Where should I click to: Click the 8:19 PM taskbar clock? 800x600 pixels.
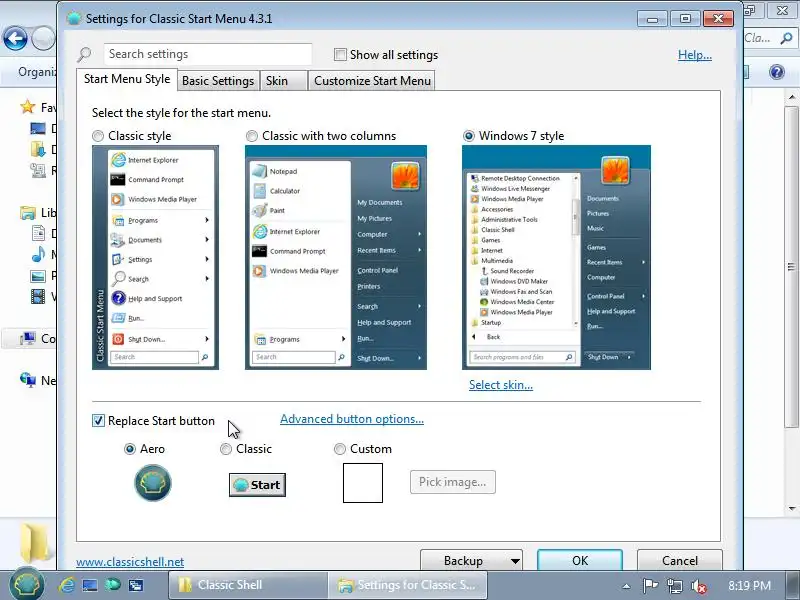point(749,585)
